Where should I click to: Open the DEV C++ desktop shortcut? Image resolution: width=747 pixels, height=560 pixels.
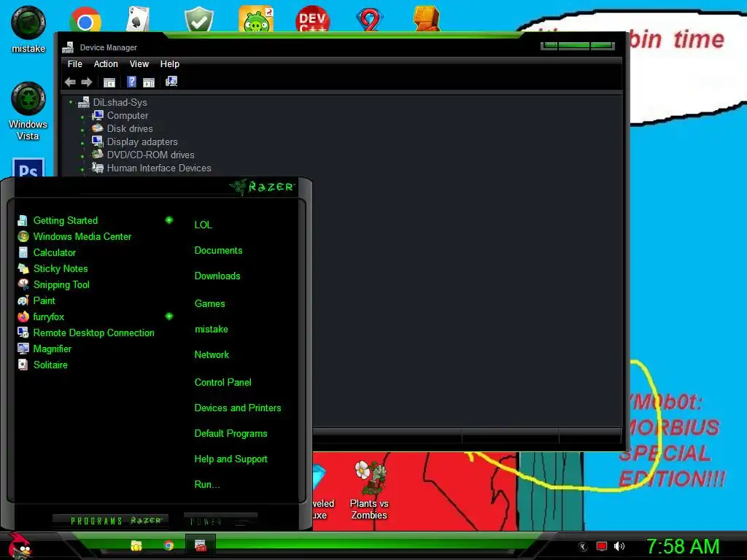click(x=312, y=19)
